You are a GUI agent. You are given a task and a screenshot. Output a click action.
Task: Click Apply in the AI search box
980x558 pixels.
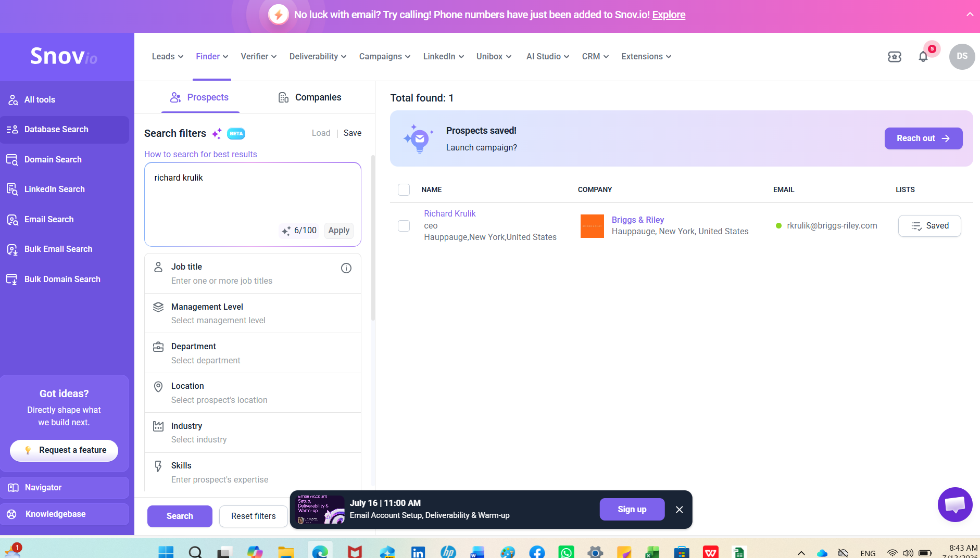click(338, 230)
